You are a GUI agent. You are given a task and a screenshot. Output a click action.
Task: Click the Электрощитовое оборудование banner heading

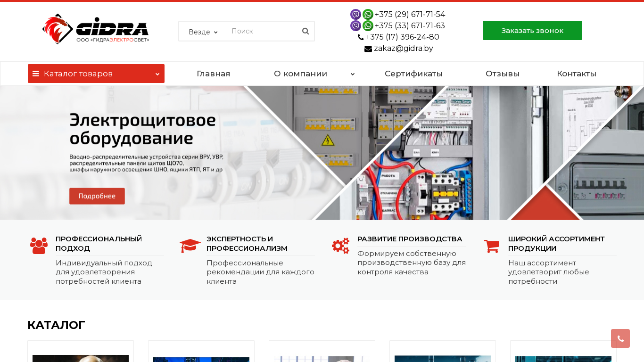click(x=142, y=129)
